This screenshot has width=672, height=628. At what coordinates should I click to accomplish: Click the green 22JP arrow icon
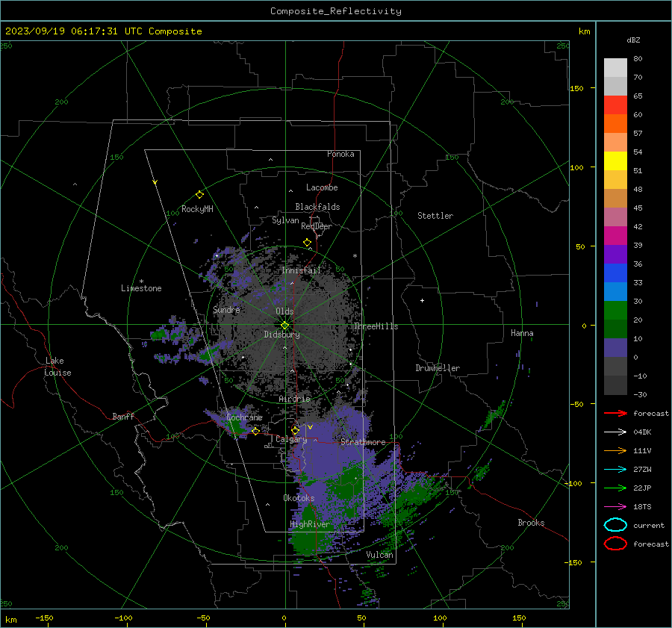(x=615, y=488)
